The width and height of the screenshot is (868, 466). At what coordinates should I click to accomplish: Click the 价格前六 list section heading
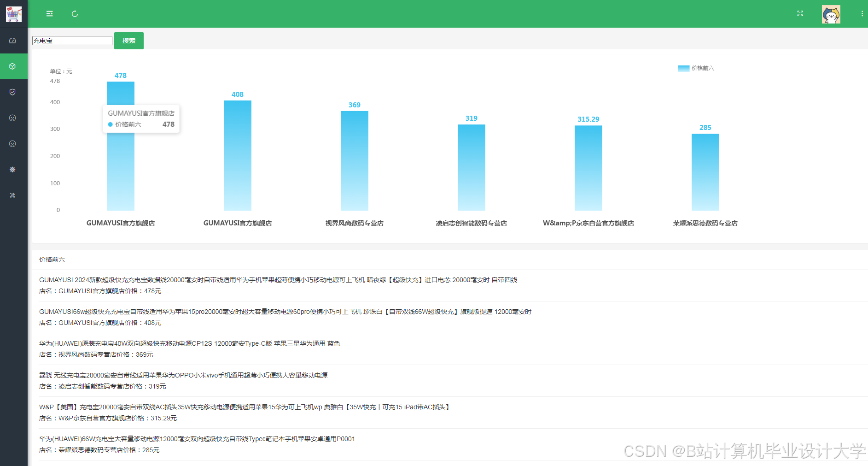coord(52,260)
